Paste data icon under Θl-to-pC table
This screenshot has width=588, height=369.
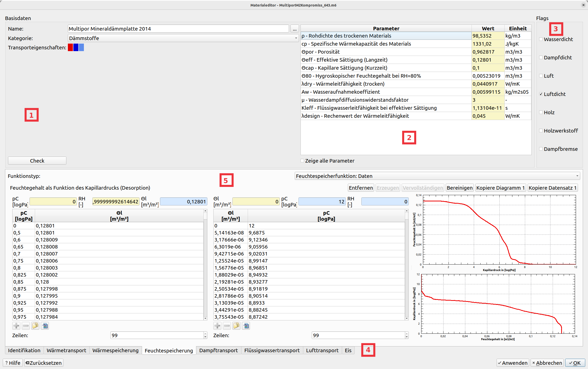click(246, 326)
